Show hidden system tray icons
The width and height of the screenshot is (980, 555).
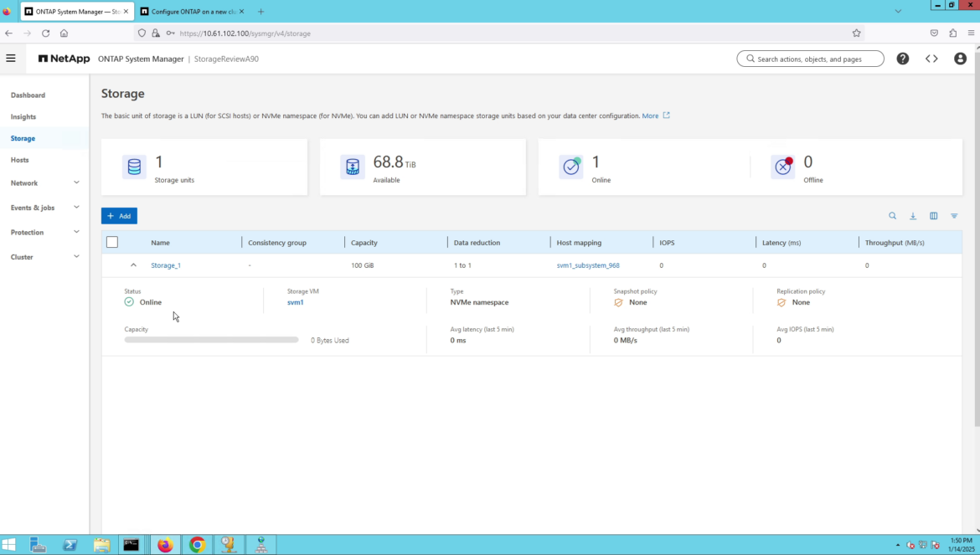coord(898,545)
